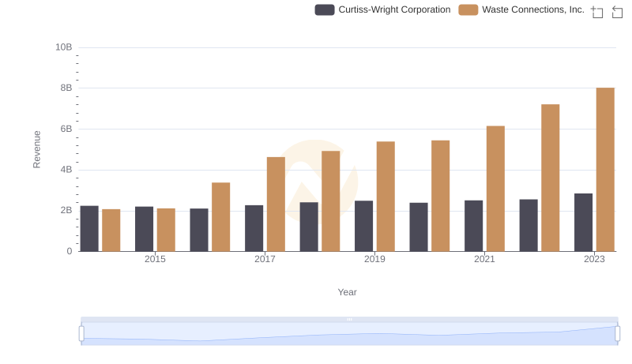Click the 6B y-axis label
Screen dimensions: 632x364
pos(66,129)
